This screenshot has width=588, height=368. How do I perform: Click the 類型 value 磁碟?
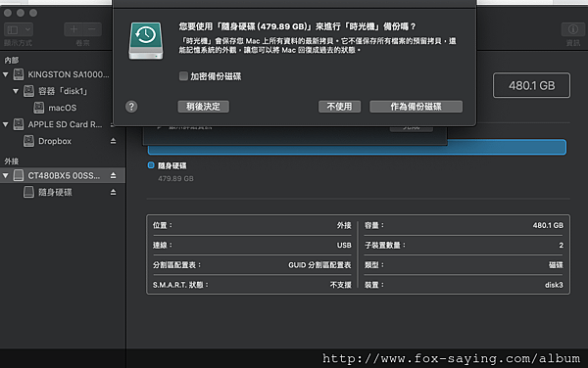[556, 265]
